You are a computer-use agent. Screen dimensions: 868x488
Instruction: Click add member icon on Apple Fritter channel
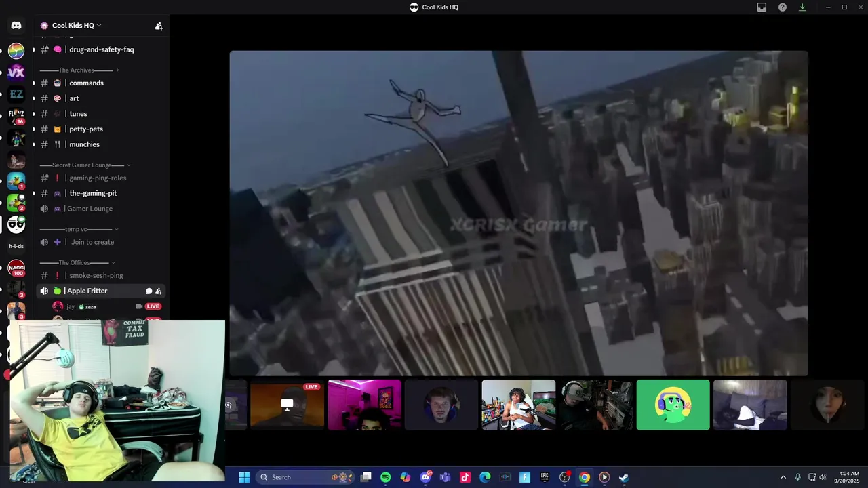coord(159,291)
